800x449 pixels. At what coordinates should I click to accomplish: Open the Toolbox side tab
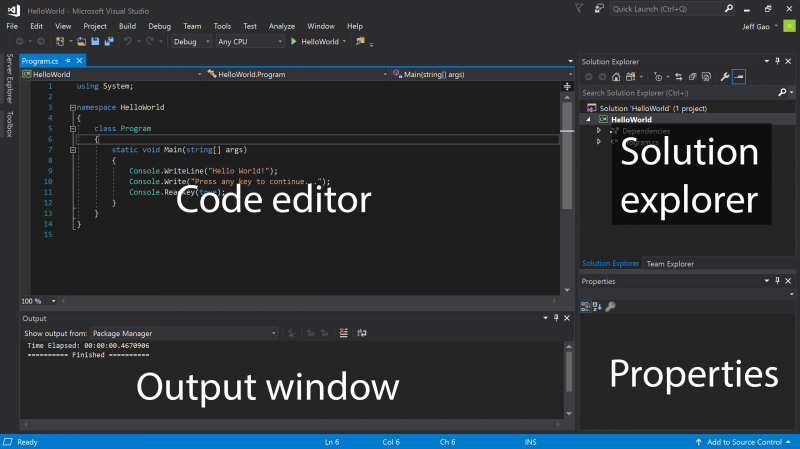pos(9,124)
